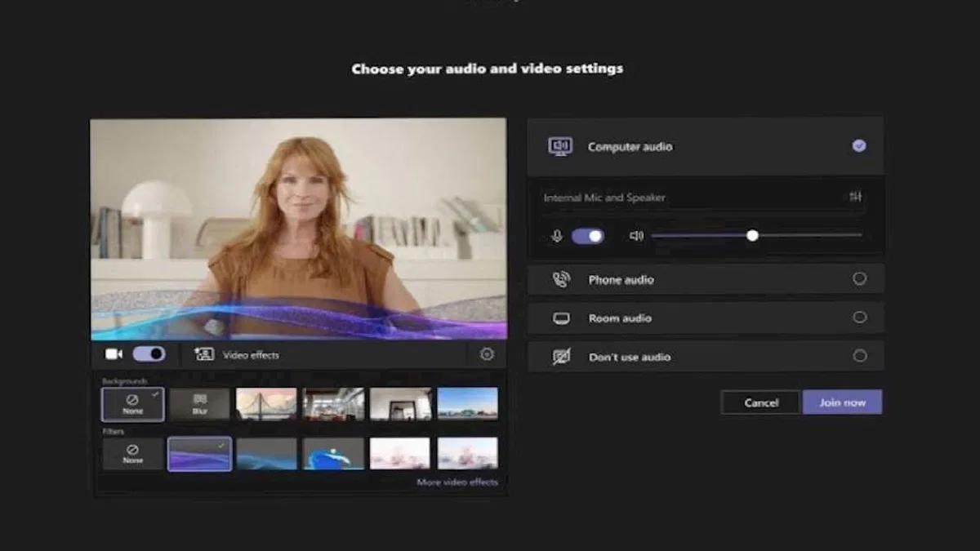Click the Don't use audio icon

[x=561, y=357]
